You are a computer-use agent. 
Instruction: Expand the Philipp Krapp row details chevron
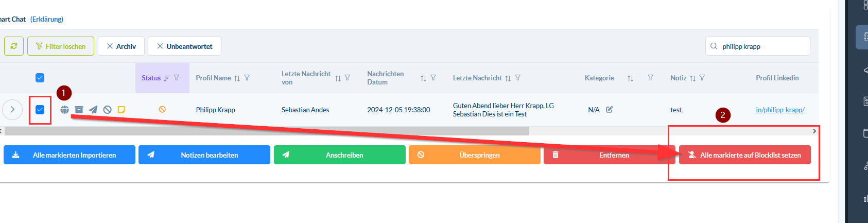[x=12, y=110]
